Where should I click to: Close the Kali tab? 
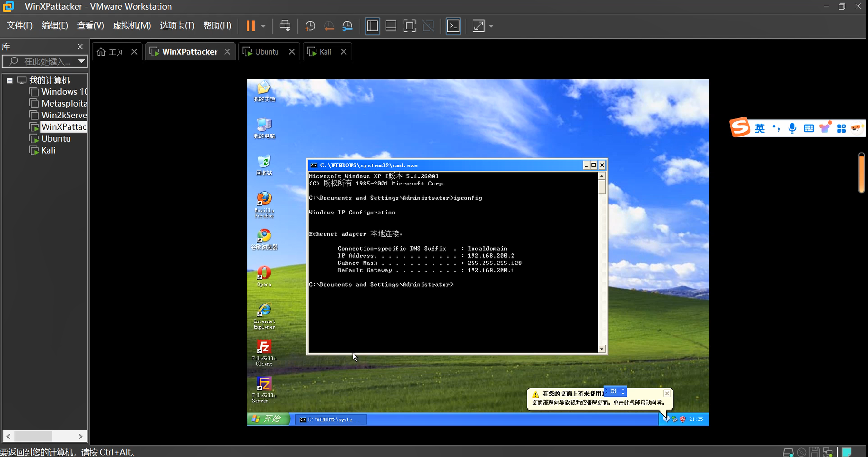coord(344,52)
